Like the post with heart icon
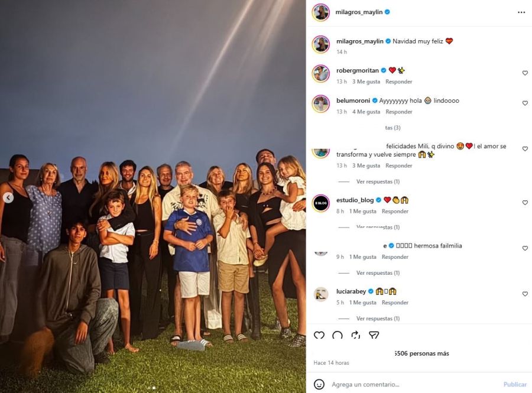The image size is (532, 393). 319,335
